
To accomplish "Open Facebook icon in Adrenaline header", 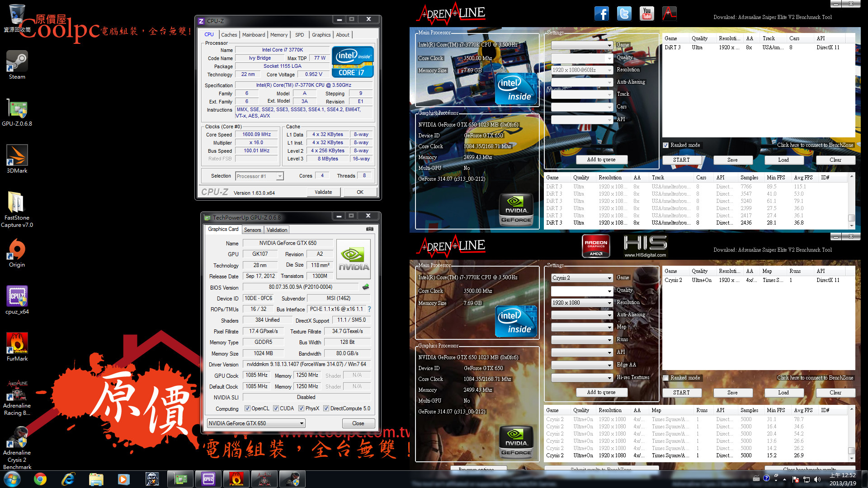I will (x=601, y=14).
